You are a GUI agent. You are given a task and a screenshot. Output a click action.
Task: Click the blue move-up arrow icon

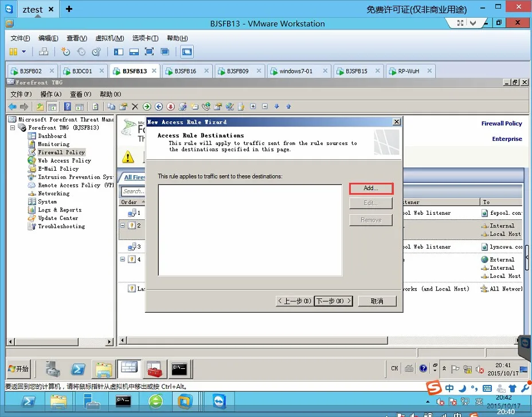[288, 107]
